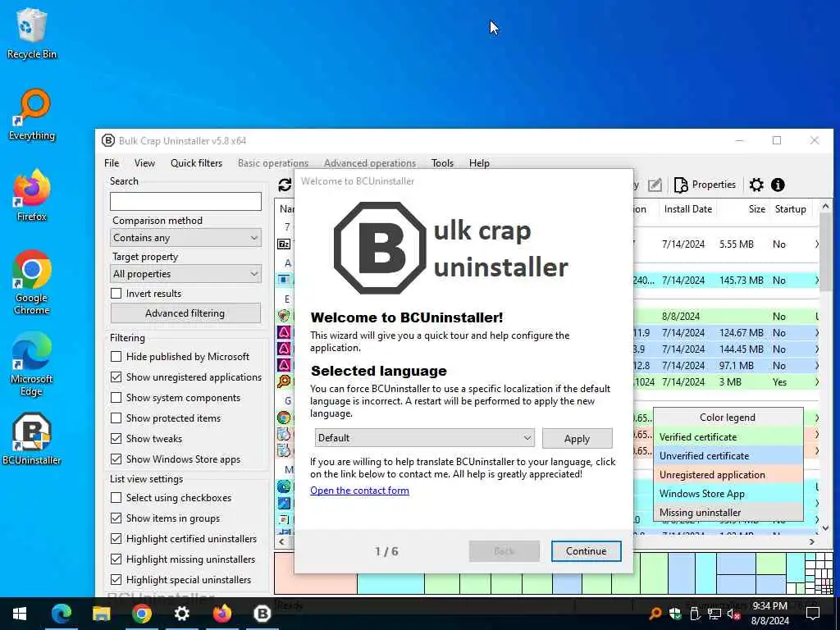Open the contact form link
The height and width of the screenshot is (630, 840).
[359, 491]
